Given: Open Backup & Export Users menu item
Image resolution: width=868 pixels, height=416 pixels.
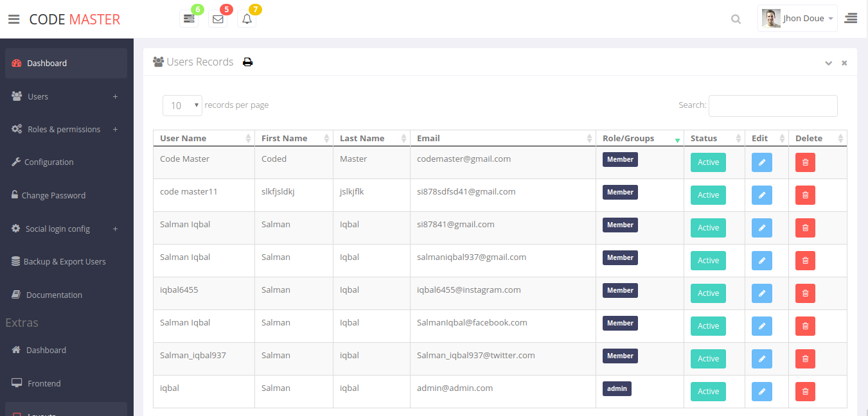Looking at the screenshot, I should click(64, 262).
